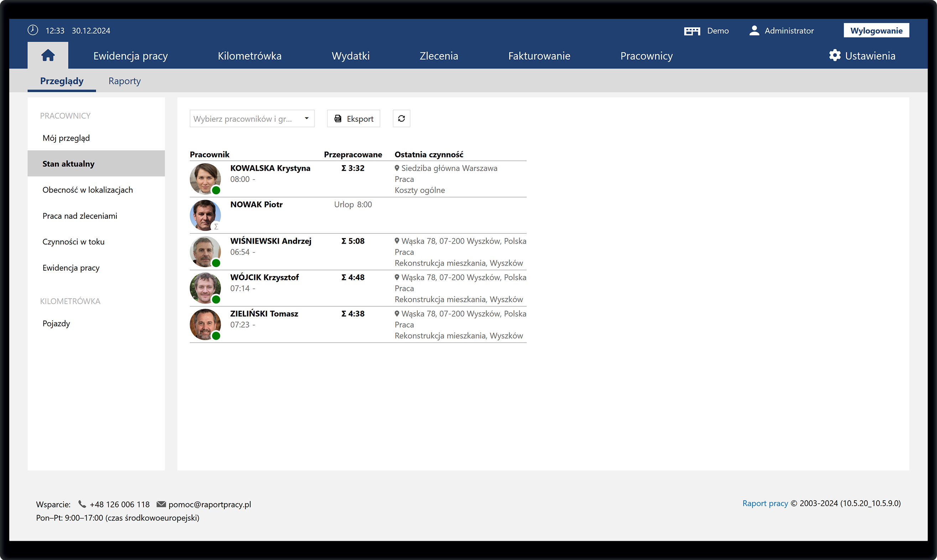Click the Eksport button

click(x=353, y=119)
